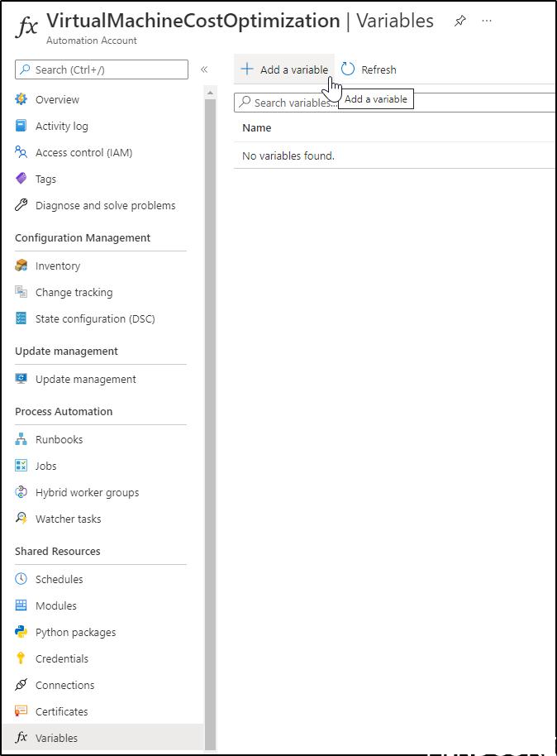
Task: Click the 'No variables found.' message
Action: (x=288, y=156)
